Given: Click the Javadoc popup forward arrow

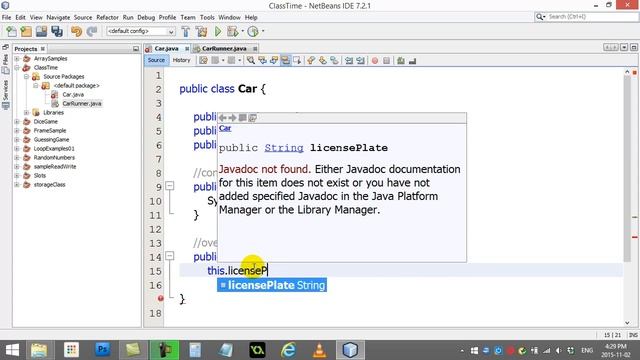Looking at the screenshot, I should (232, 118).
